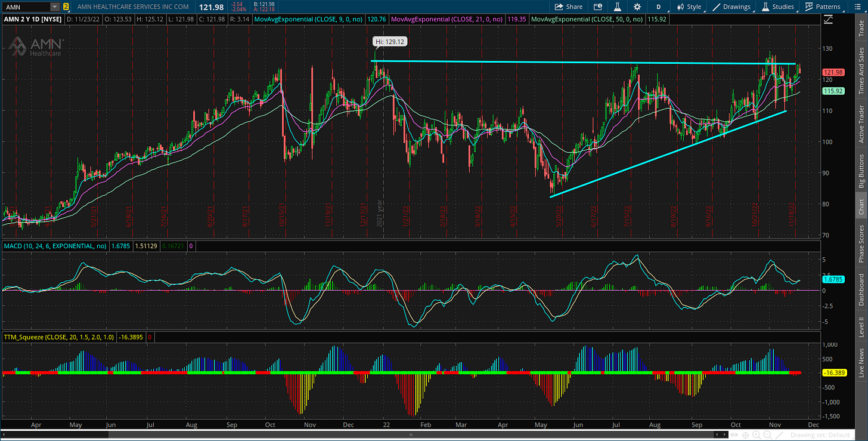868x441 pixels.
Task: Click the 115.92 green price tag on axis
Action: coord(833,91)
